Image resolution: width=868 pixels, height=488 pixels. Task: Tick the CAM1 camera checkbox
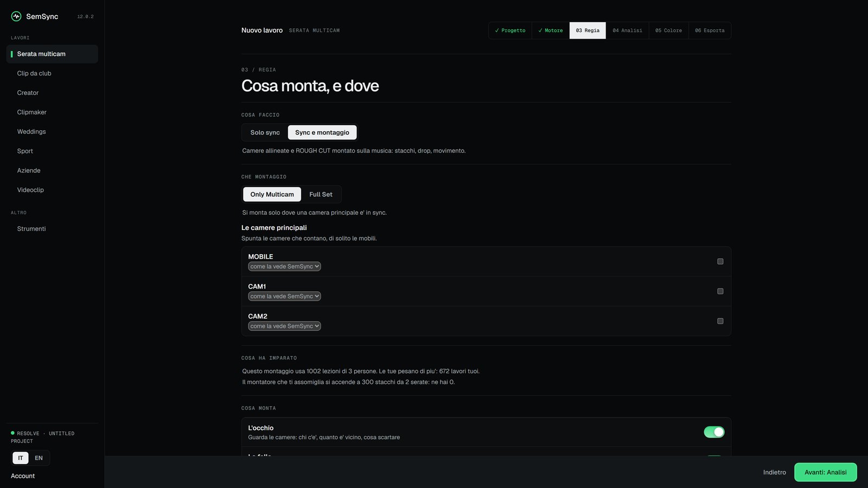(720, 291)
